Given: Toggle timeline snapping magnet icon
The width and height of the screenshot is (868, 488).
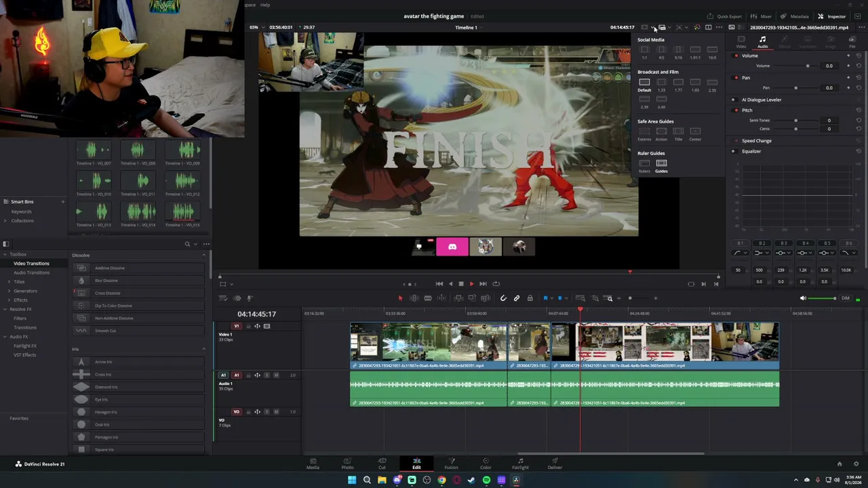Looking at the screenshot, I should coord(503,298).
